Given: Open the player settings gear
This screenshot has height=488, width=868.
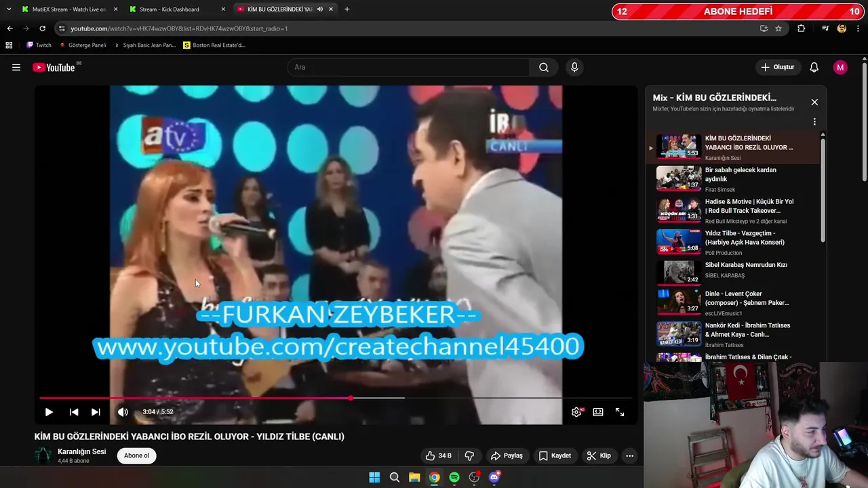Looking at the screenshot, I should 576,412.
